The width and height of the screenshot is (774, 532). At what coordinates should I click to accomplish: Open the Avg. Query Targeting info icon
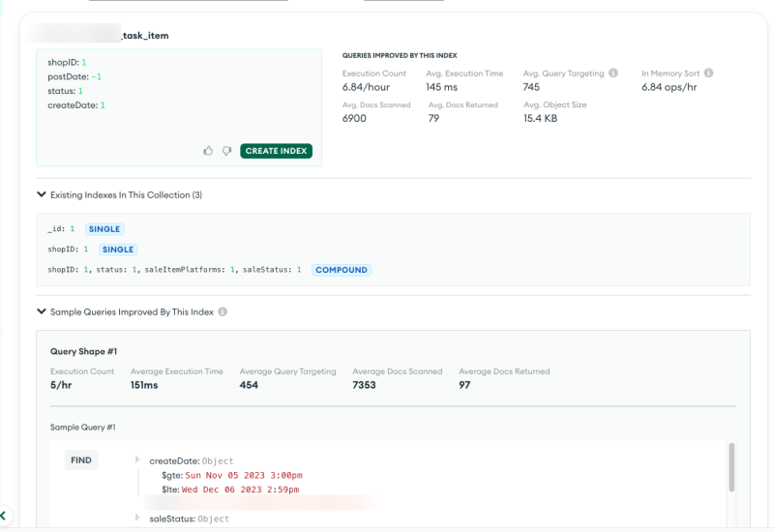(x=613, y=74)
